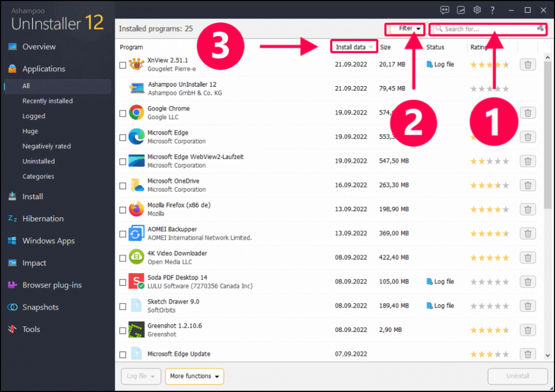The height and width of the screenshot is (392, 555).
Task: Check the 4K Video Downloader checkbox
Action: (x=123, y=258)
